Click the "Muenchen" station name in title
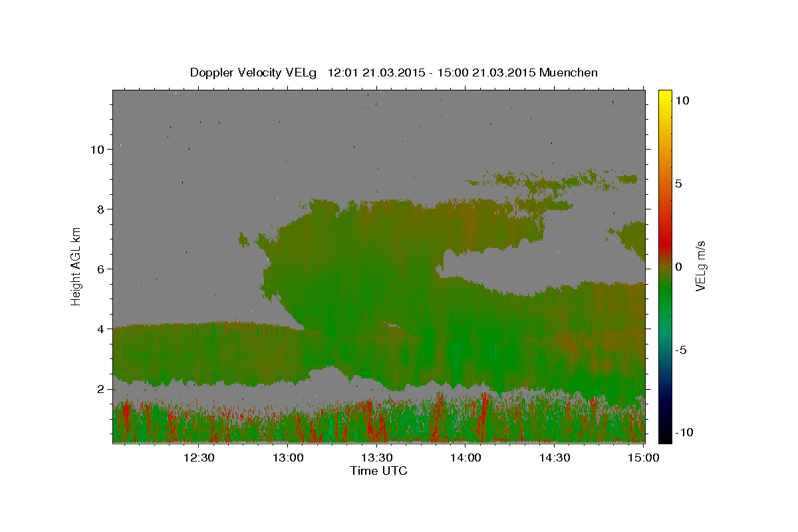This screenshot has height=532, width=798. click(x=569, y=72)
